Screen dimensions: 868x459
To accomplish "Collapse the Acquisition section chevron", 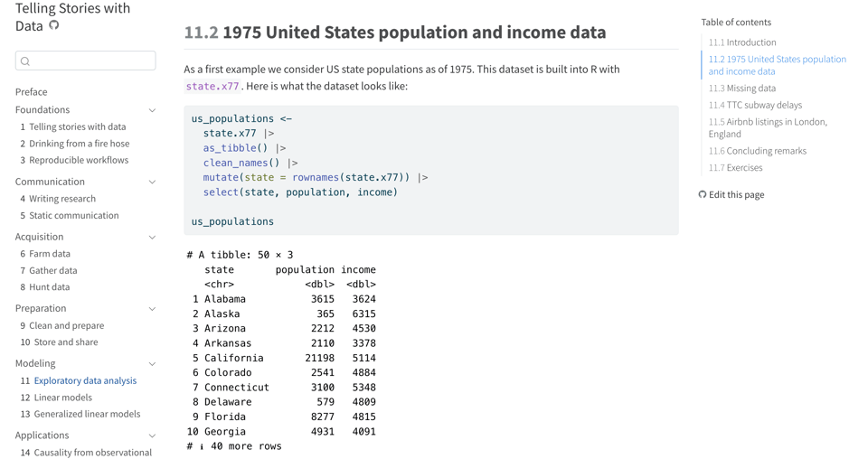I will pyautogui.click(x=152, y=237).
